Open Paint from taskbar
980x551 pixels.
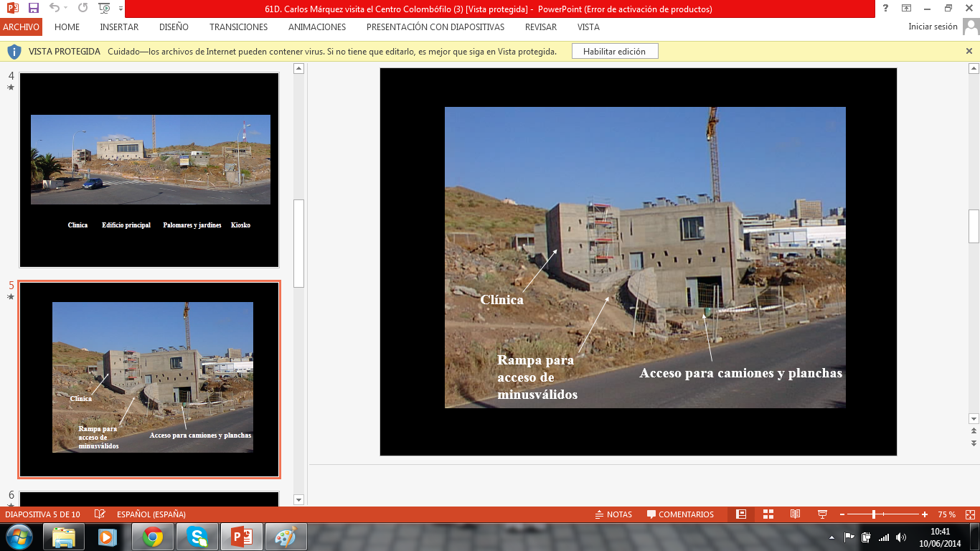(x=286, y=537)
